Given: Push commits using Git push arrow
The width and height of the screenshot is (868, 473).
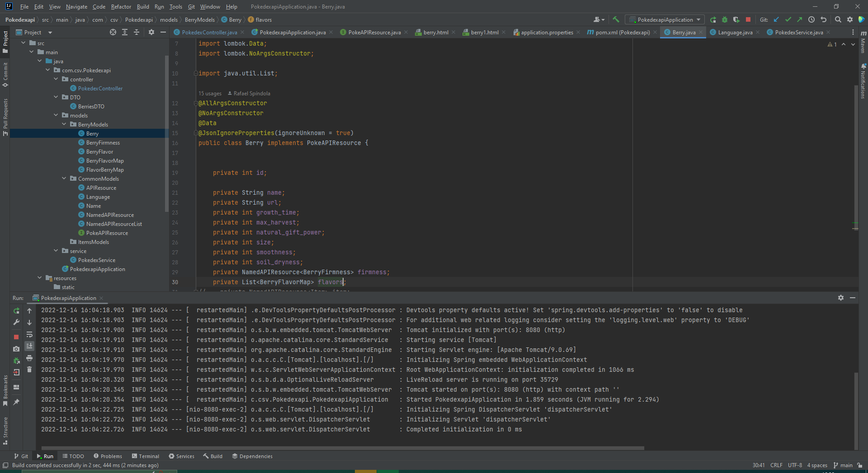Looking at the screenshot, I should (800, 19).
